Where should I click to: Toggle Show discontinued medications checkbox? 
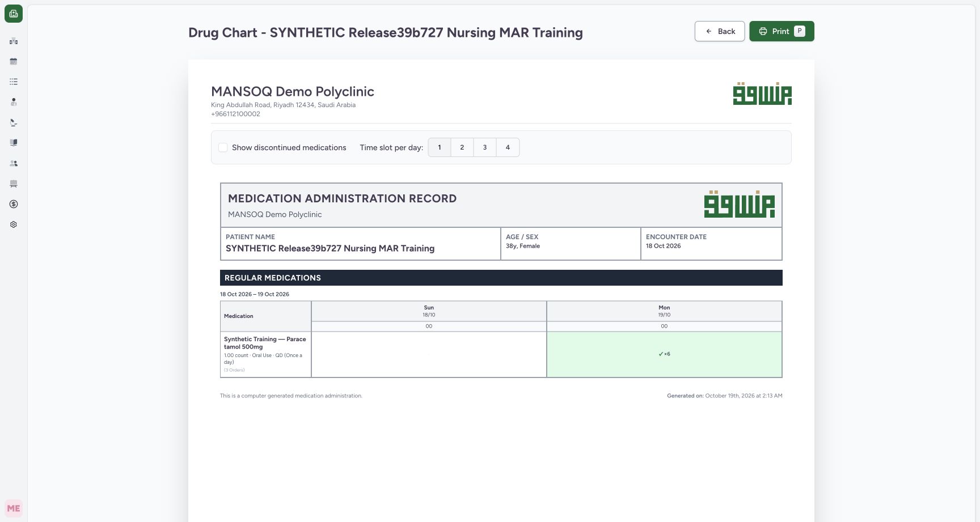click(223, 147)
